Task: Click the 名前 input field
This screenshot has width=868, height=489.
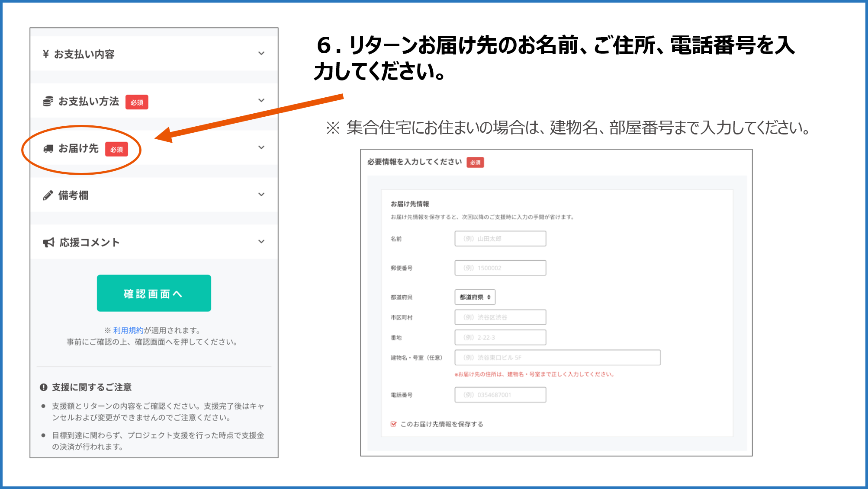Action: point(500,239)
